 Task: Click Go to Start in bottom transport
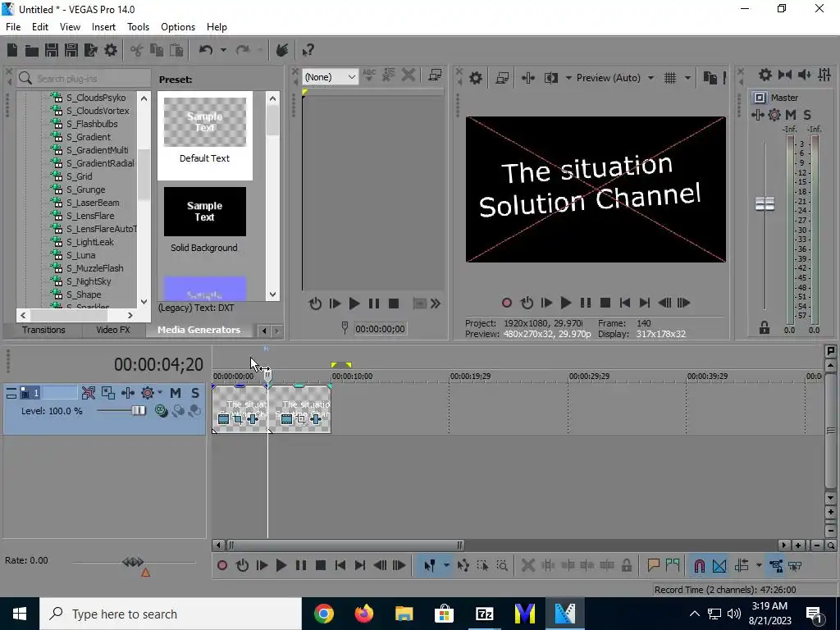[x=340, y=566]
